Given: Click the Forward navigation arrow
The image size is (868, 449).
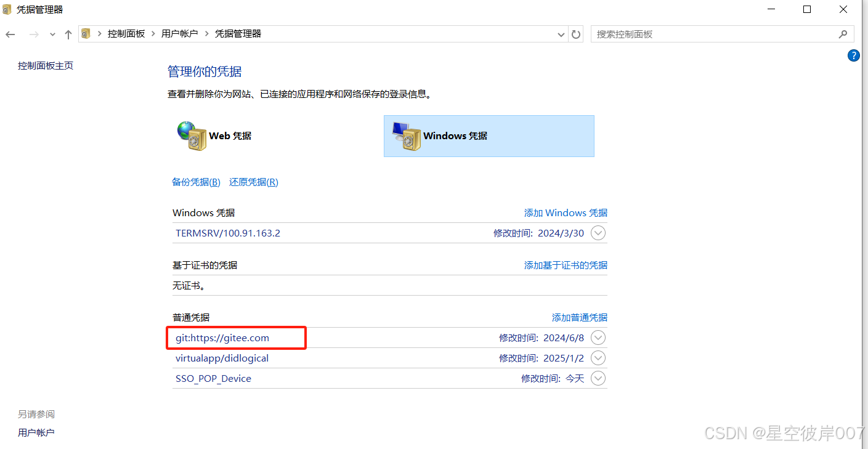Looking at the screenshot, I should click(34, 34).
